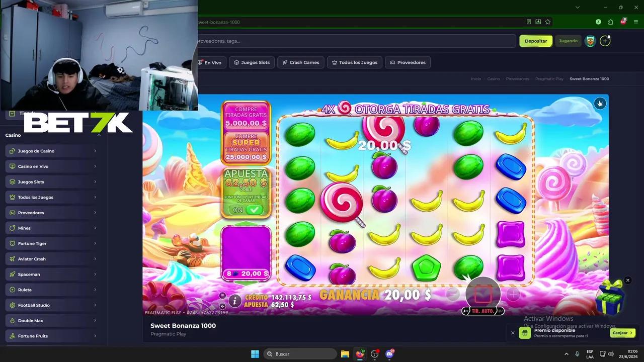Click the install/download page icon in address bar
644x362 pixels.
[538, 22]
